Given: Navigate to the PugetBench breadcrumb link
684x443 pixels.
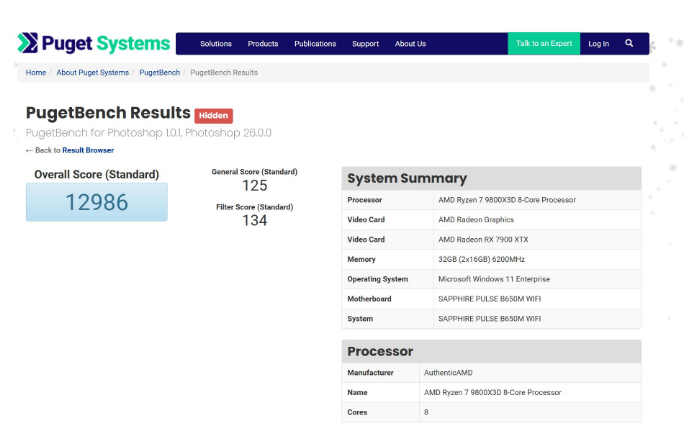Looking at the screenshot, I should click(159, 73).
